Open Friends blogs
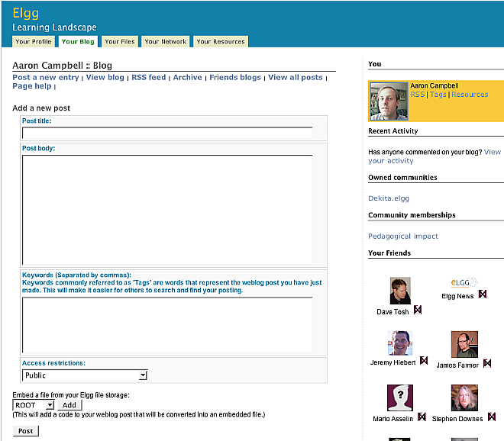 point(235,77)
